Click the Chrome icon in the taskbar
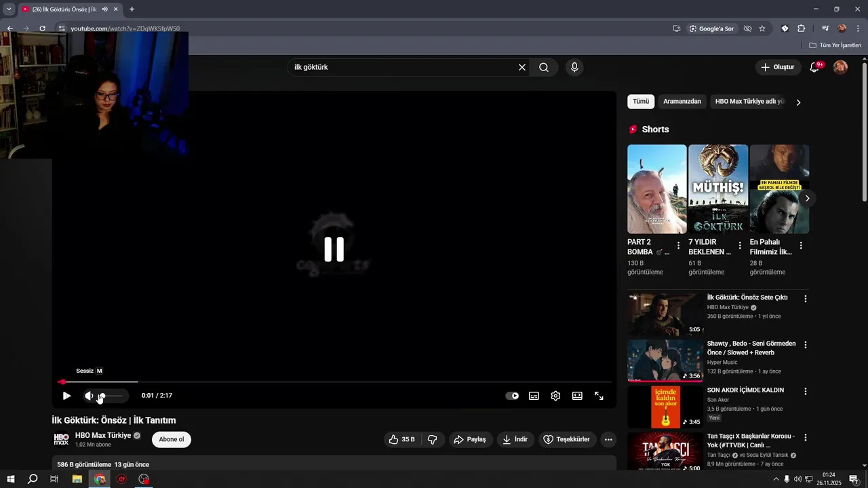The width and height of the screenshot is (868, 488). click(x=100, y=479)
